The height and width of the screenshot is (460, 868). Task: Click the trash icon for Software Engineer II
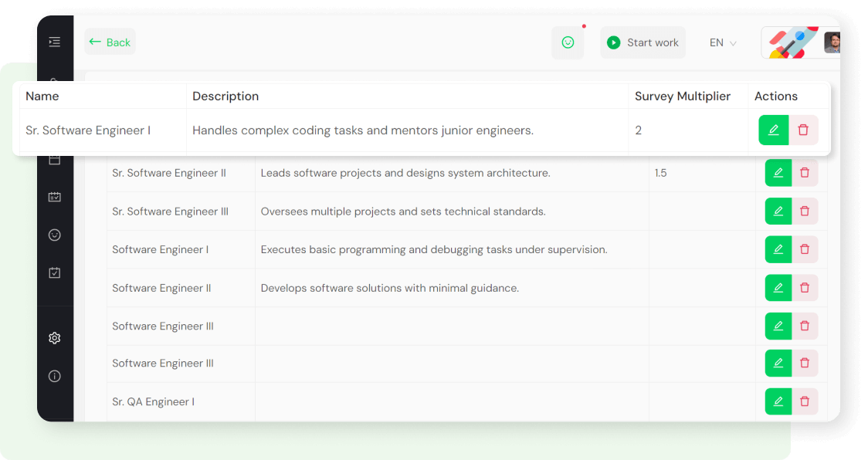tap(805, 287)
